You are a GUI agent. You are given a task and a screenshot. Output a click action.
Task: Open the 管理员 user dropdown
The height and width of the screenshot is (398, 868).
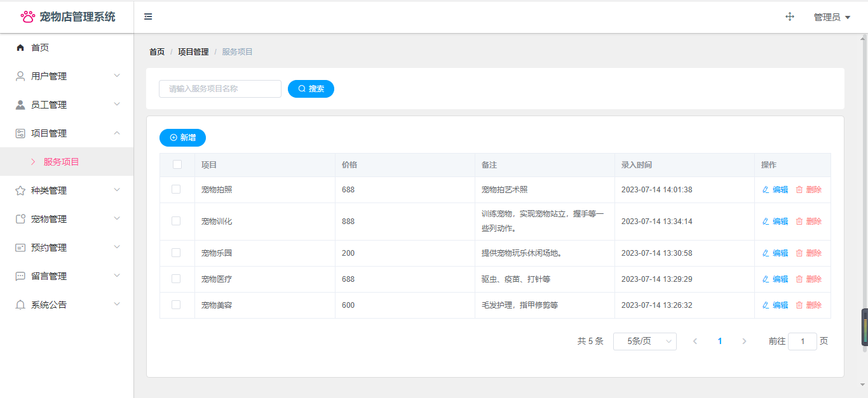pos(832,17)
